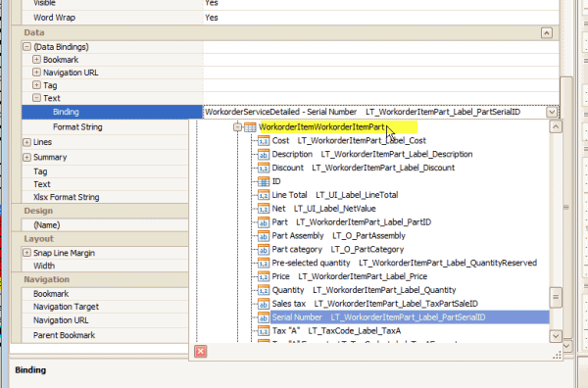This screenshot has height=388, width=588.
Task: Open the Binding value dropdown arrow
Action: (552, 112)
